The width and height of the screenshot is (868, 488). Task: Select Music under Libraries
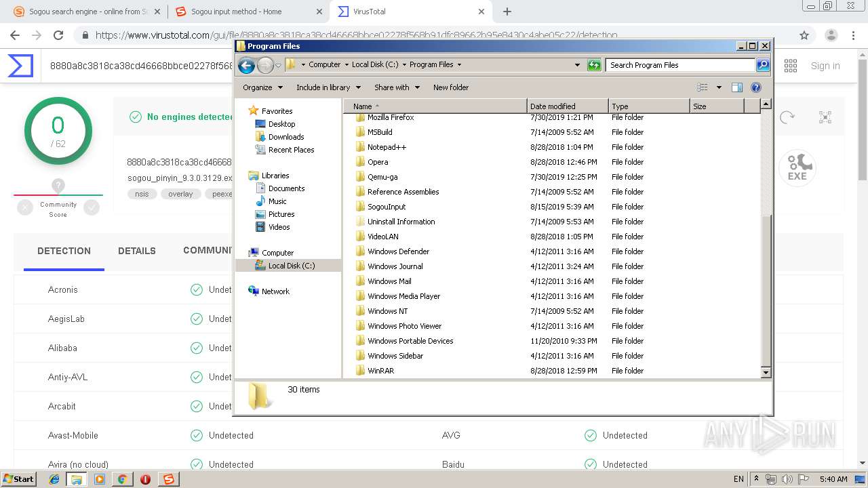(x=277, y=201)
